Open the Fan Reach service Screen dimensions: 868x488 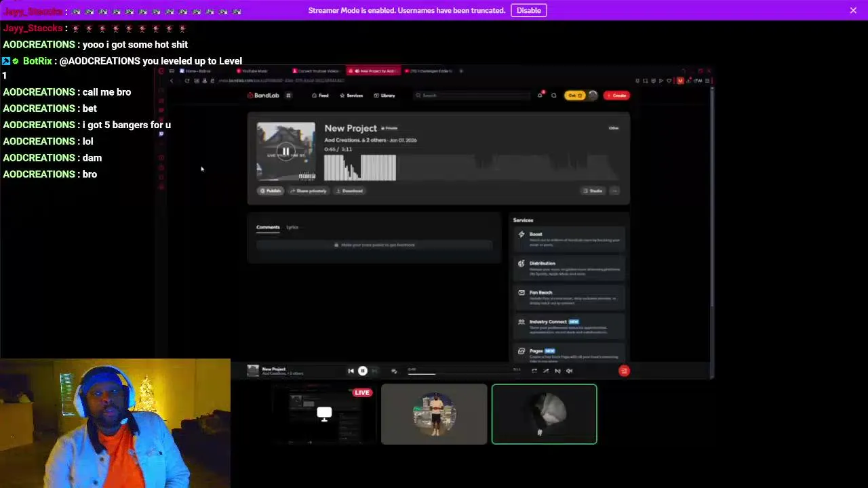(x=568, y=297)
